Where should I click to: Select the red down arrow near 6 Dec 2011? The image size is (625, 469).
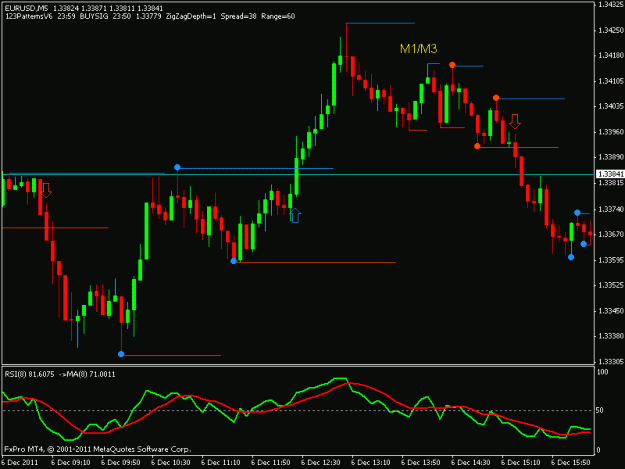pyautogui.click(x=47, y=190)
